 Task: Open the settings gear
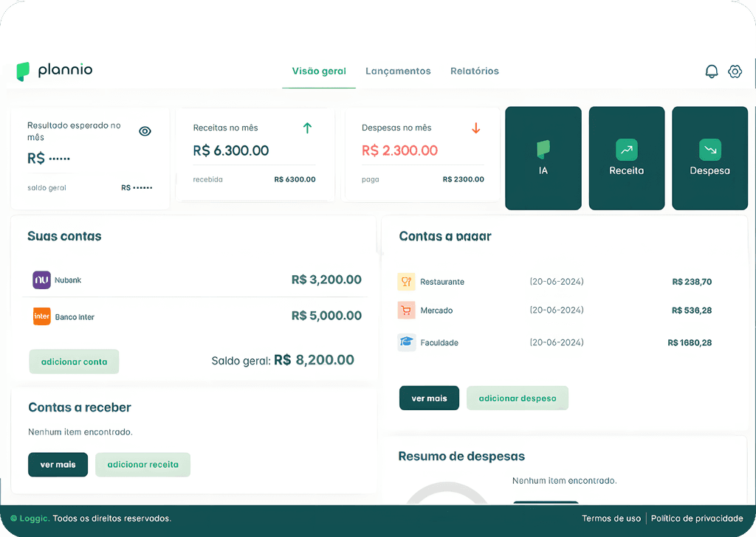(735, 71)
